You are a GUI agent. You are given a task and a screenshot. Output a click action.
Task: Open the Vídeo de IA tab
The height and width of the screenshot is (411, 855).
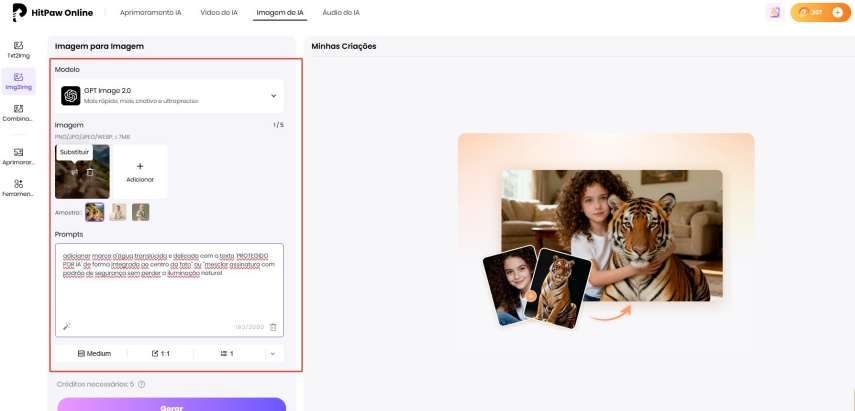(219, 13)
